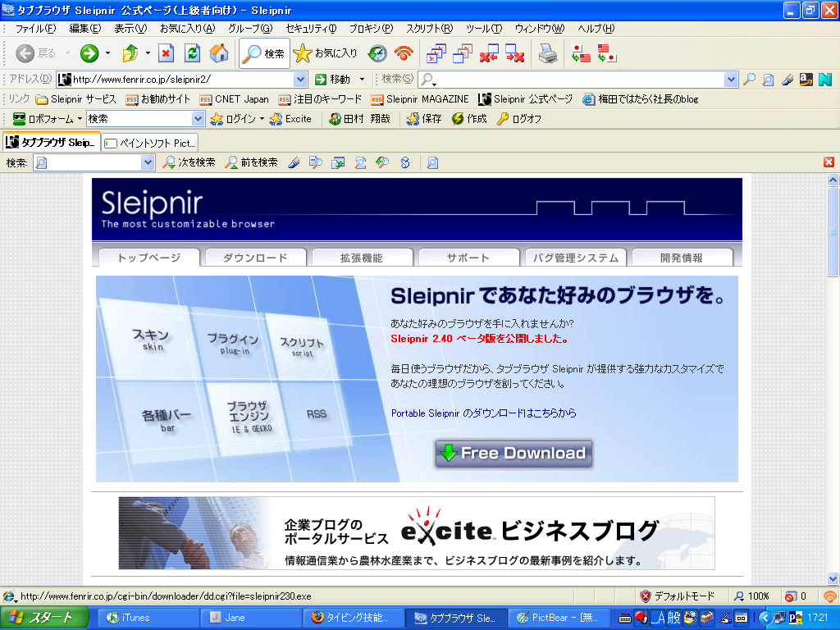The height and width of the screenshot is (630, 840).
Task: Click the highlighter pen icon beside search bar
Action: pos(787,80)
